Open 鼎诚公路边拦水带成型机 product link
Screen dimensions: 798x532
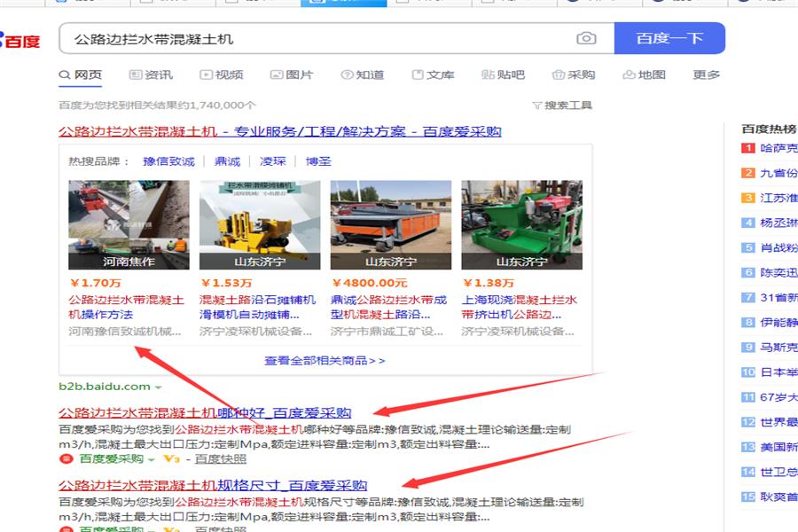pos(389,307)
